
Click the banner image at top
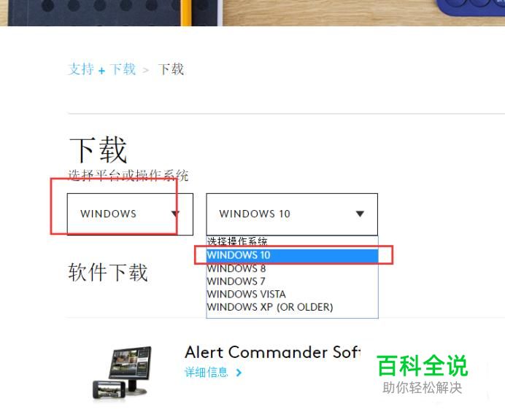(252, 13)
